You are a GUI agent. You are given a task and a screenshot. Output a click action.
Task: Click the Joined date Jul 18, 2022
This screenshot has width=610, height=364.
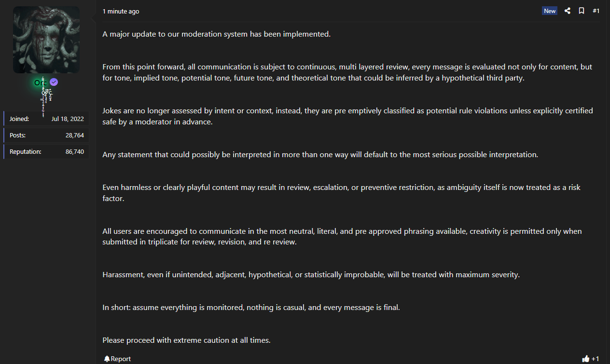68,119
